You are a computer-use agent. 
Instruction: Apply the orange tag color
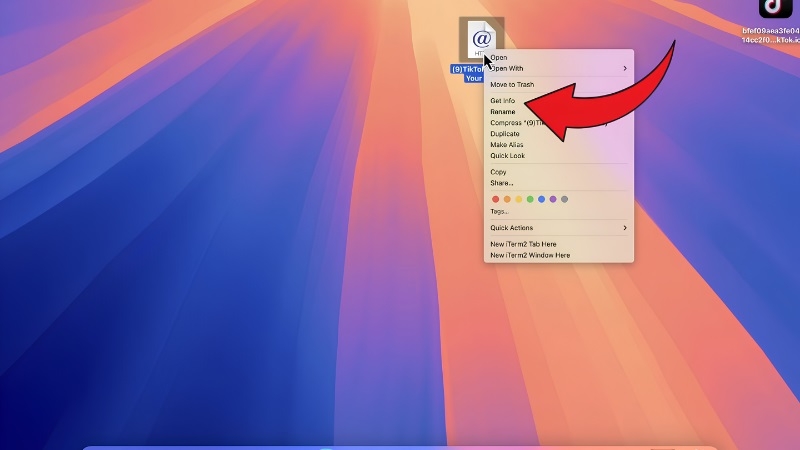tap(507, 199)
